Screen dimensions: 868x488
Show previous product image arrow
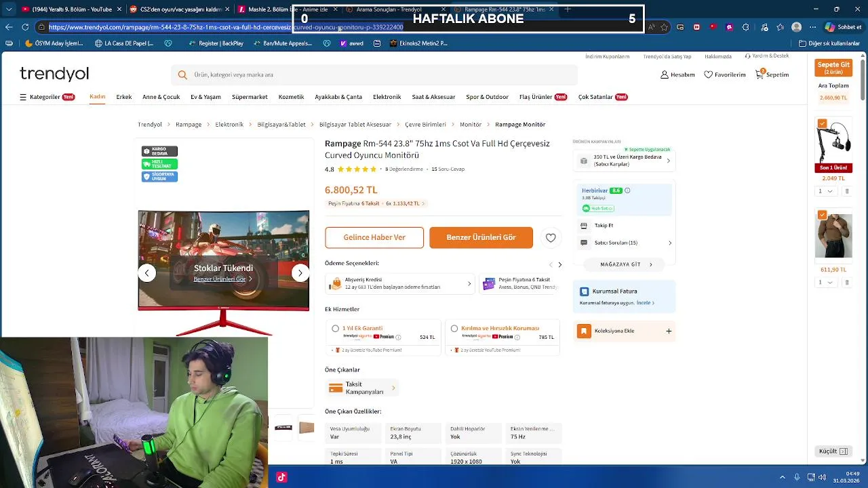click(147, 272)
